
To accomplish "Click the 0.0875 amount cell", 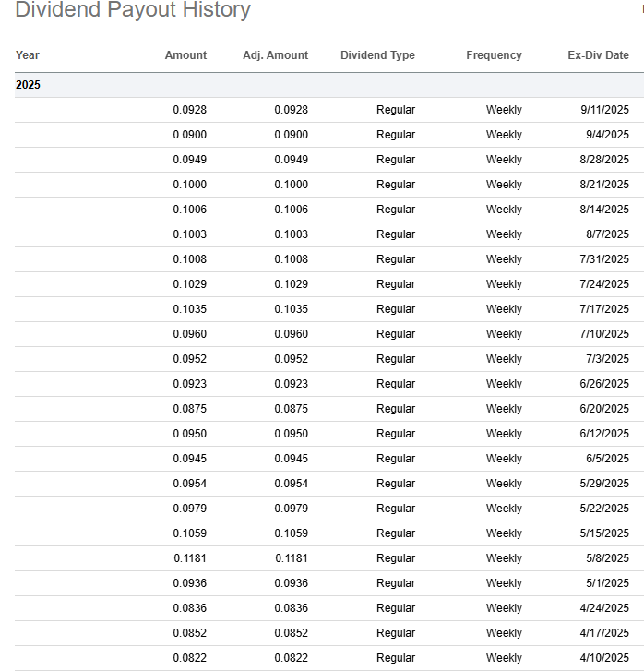I will coord(190,409).
